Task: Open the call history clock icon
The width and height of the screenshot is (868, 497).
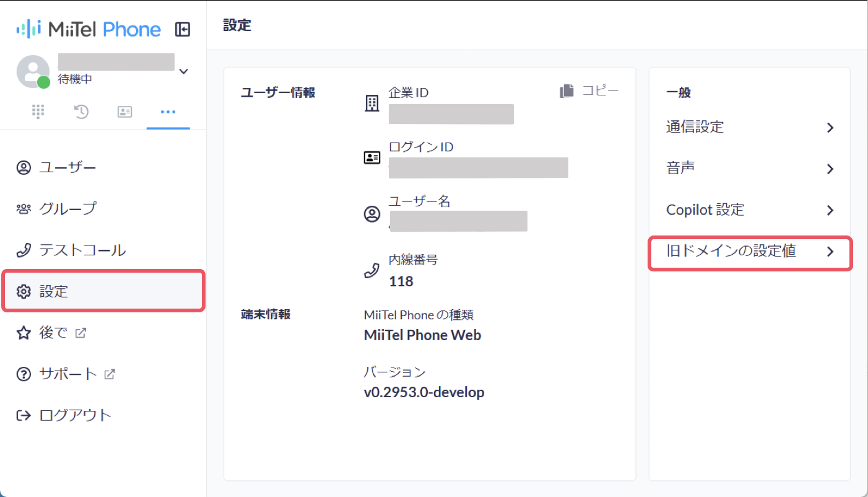Action: tap(82, 112)
